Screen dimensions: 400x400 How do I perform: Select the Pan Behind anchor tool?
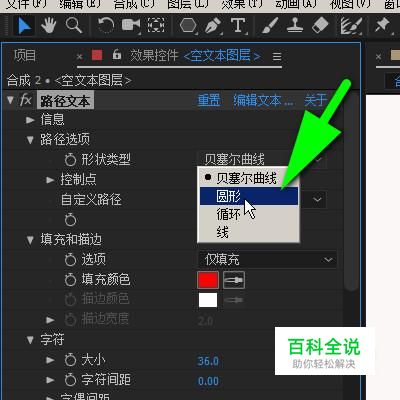pyautogui.click(x=156, y=25)
